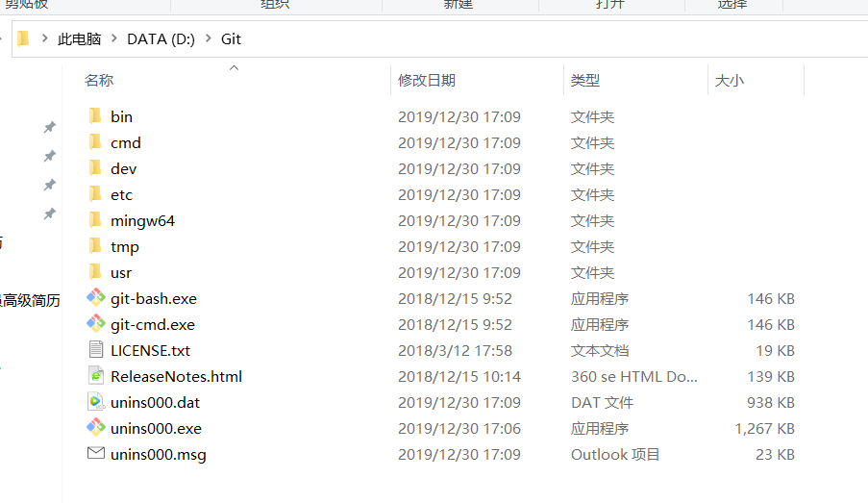The width and height of the screenshot is (868, 503).
Task: Click date 2018/3/12 17:58
Action: pos(455,351)
